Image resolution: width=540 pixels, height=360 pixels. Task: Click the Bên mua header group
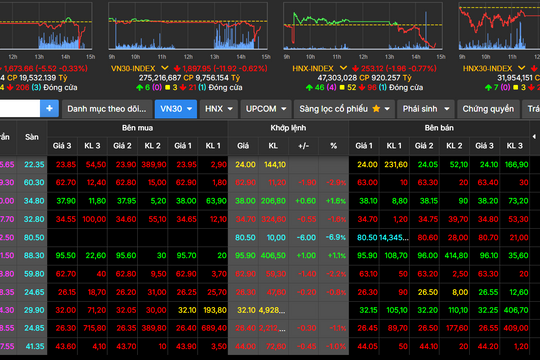pos(137,128)
